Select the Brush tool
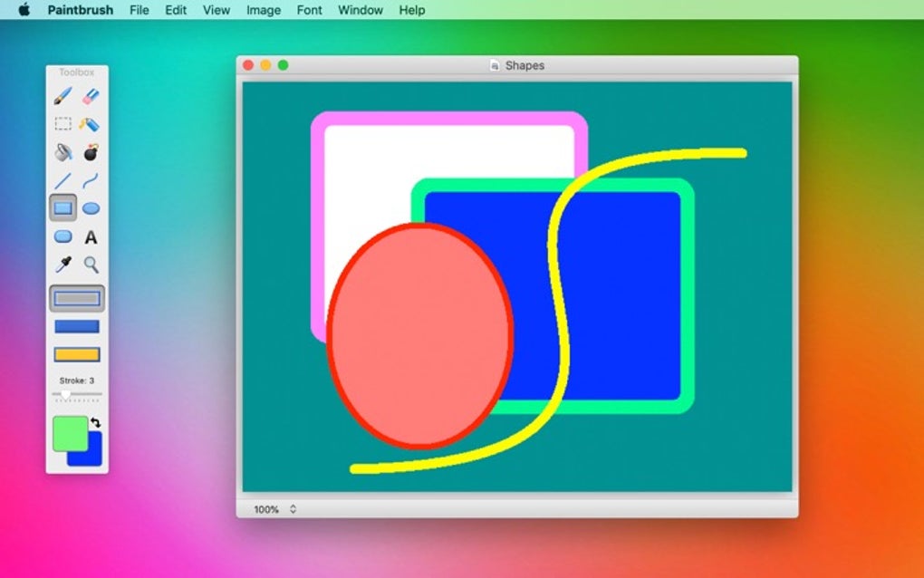This screenshot has height=578, width=924. coord(63,96)
